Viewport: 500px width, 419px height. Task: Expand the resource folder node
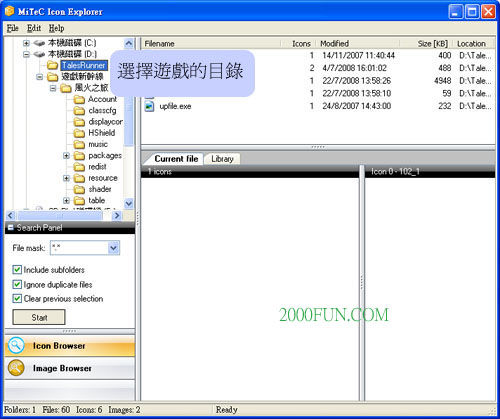[66, 178]
